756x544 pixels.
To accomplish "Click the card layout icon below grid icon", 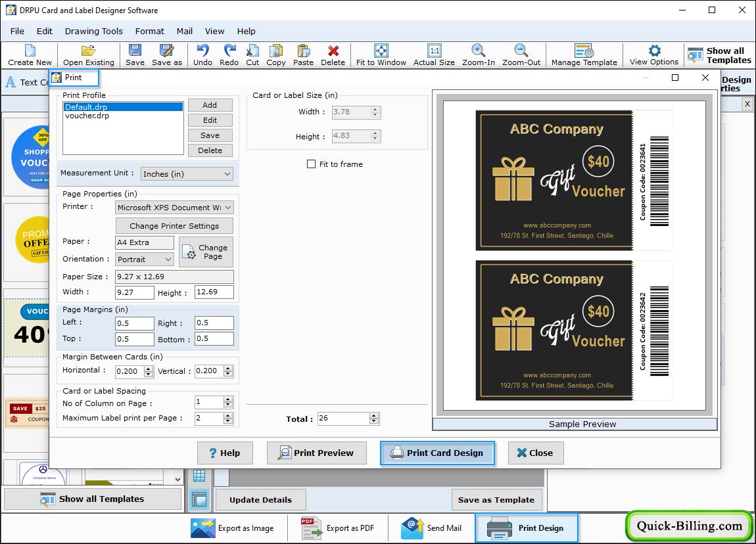I will coord(199,500).
